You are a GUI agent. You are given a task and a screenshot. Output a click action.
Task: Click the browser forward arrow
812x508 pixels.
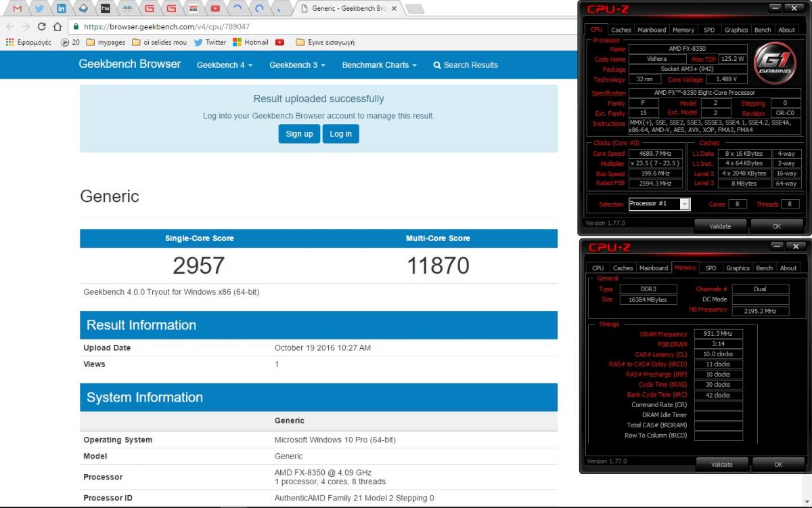coord(26,26)
